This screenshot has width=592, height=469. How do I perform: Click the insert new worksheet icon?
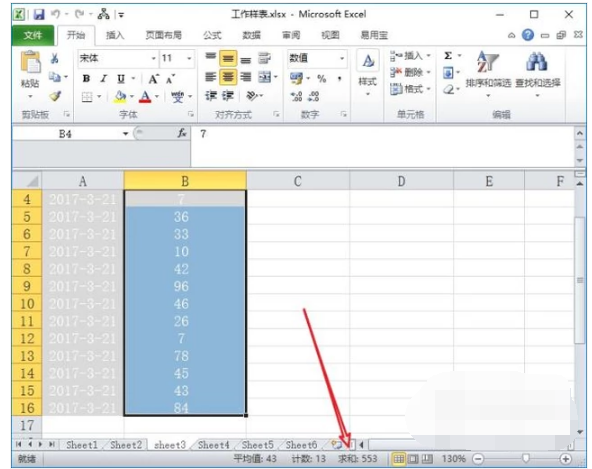(336, 445)
